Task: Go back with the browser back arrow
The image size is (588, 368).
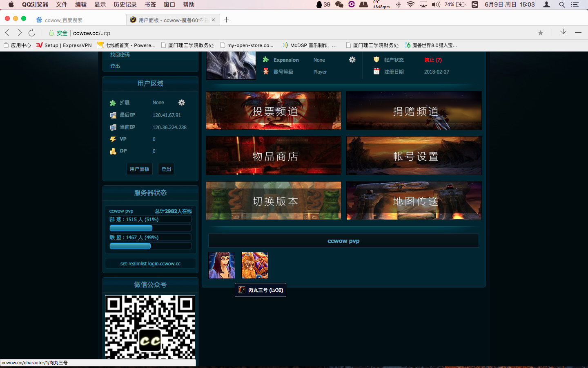Action: [x=7, y=33]
